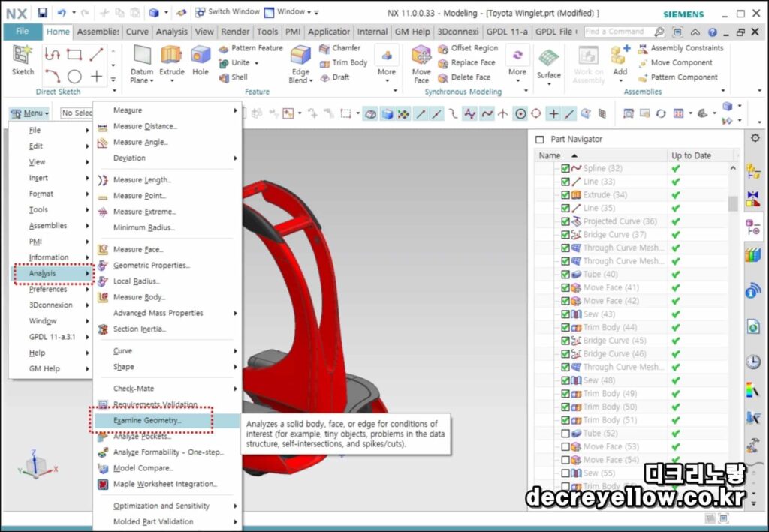Expand Optimization and Sensitivity submenu

point(167,506)
